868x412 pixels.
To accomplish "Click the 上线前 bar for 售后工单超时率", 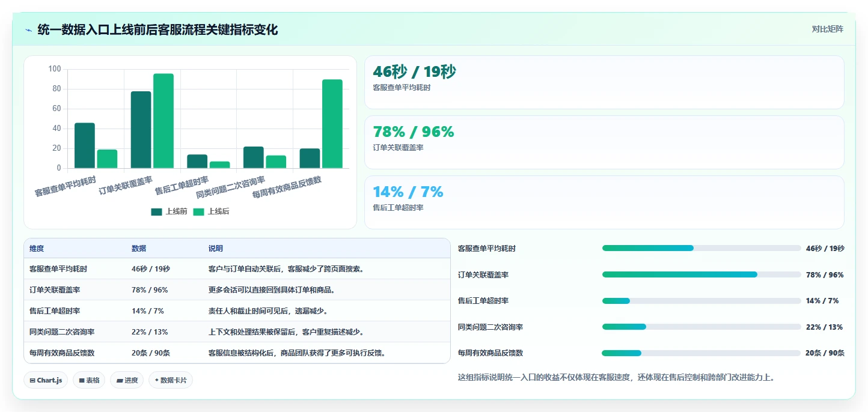I will point(197,161).
